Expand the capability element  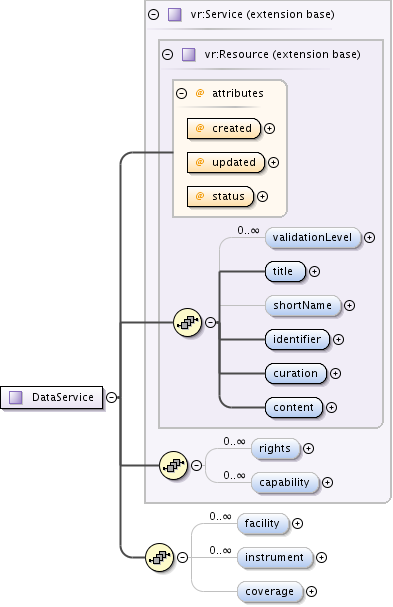(328, 482)
